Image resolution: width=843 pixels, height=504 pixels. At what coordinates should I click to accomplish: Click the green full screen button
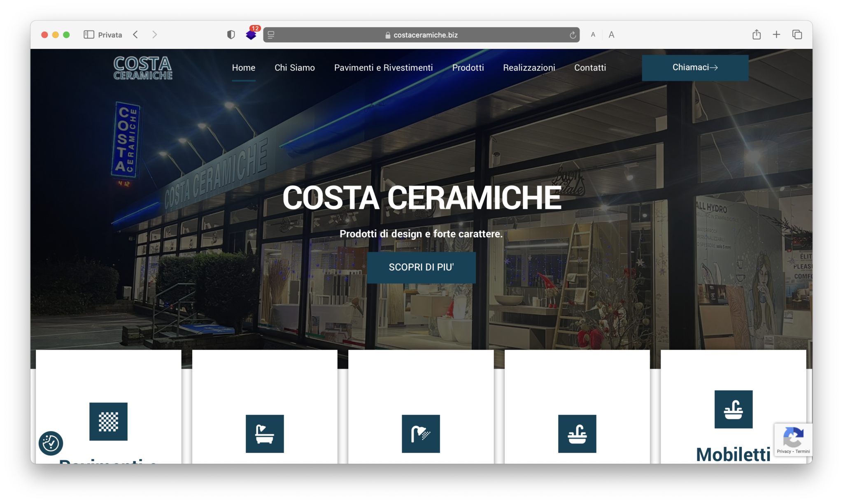(66, 35)
